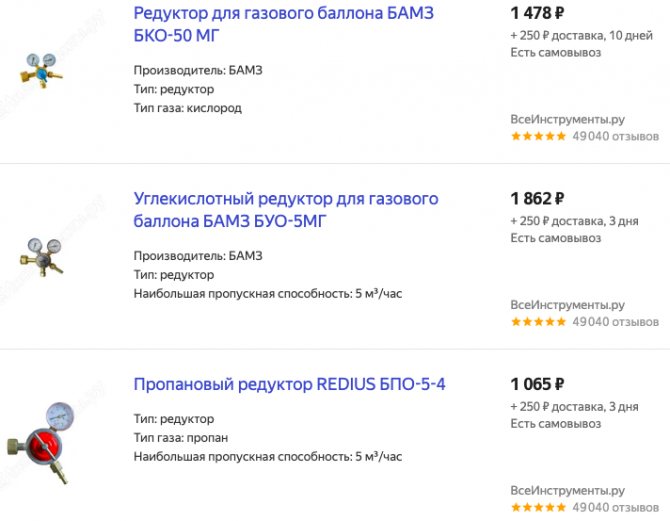670x521 pixels.
Task: Visit the ВсеИнструменты.ру shop for the REDIUS offer
Action: click(x=567, y=491)
